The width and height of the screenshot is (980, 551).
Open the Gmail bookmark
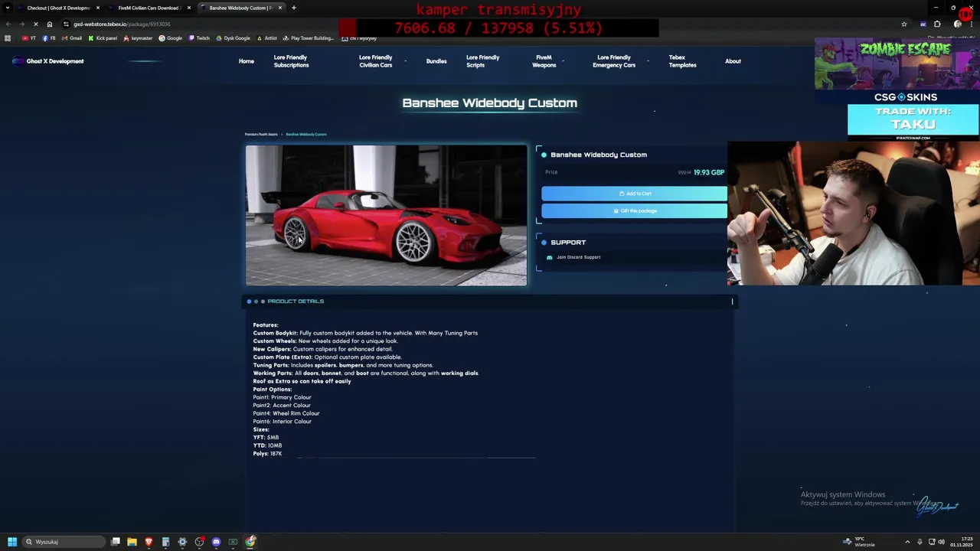click(x=72, y=38)
